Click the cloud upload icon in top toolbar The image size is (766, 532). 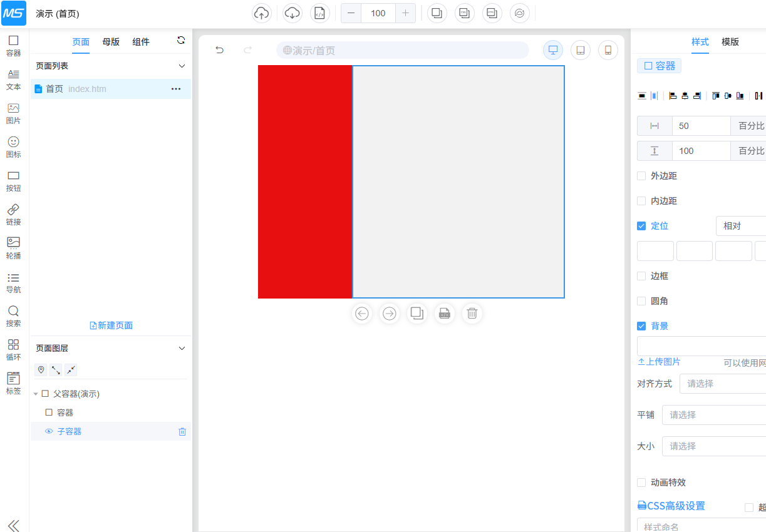261,13
